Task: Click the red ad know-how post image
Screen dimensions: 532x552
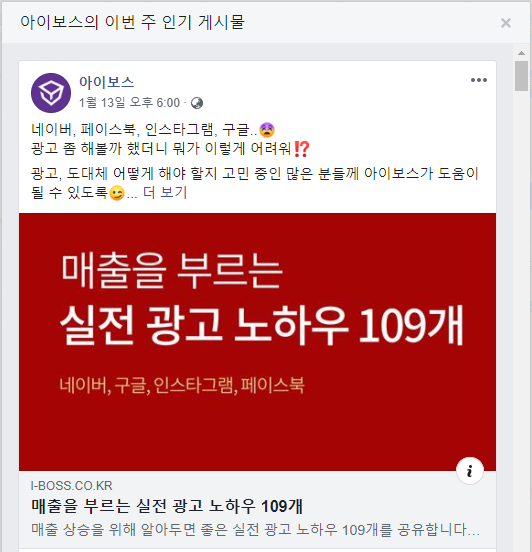Action: coord(257,342)
